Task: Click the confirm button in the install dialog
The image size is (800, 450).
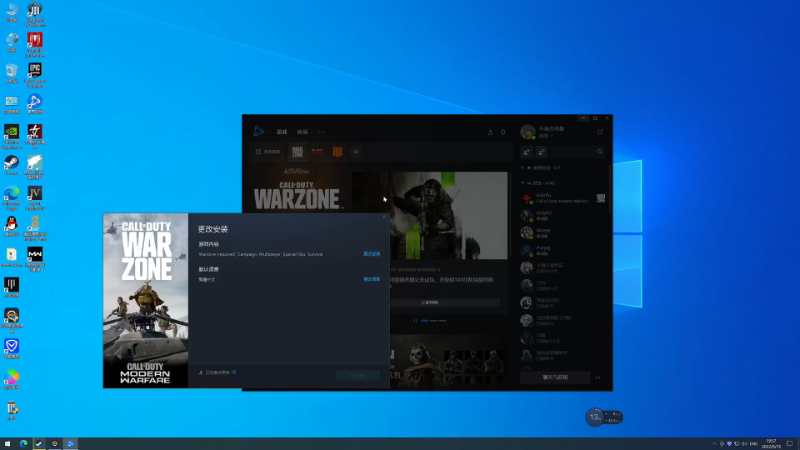Action: 358,376
